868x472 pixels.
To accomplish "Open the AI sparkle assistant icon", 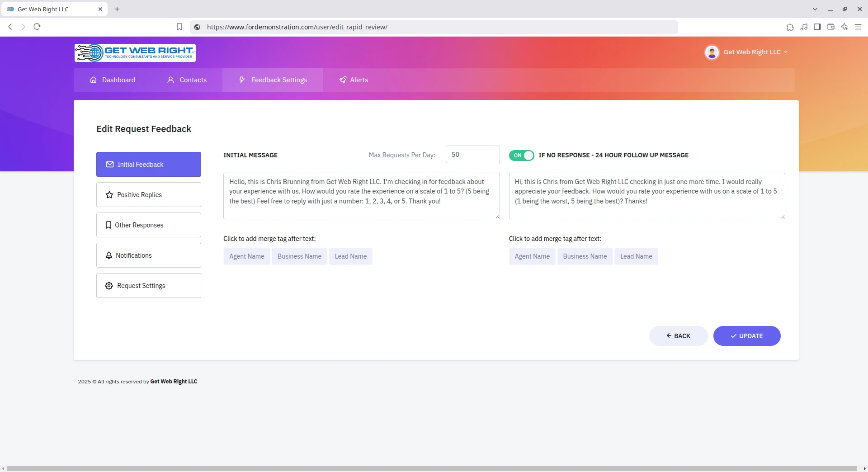I will [844, 27].
